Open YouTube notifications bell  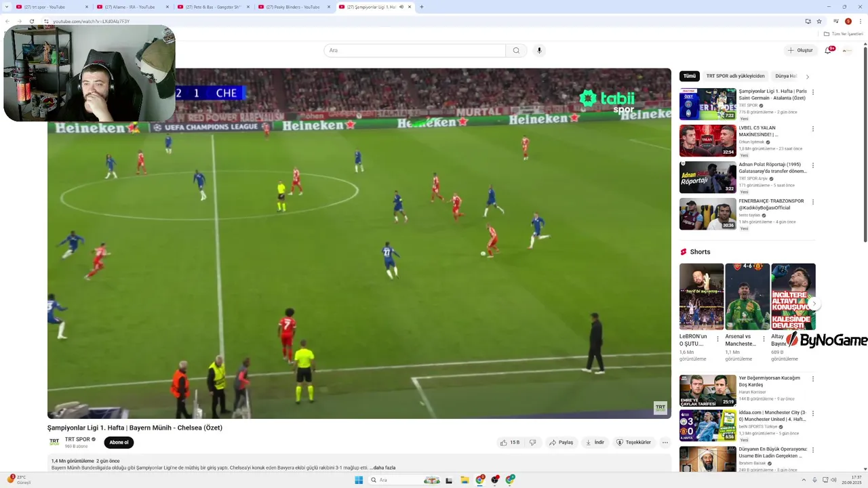click(x=828, y=50)
